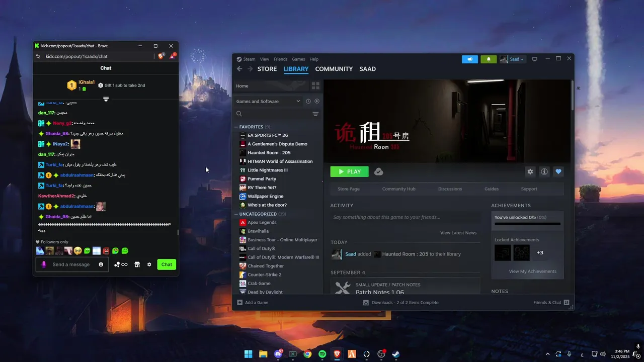
Task: Open Steam from the taskbar
Action: tap(396, 354)
